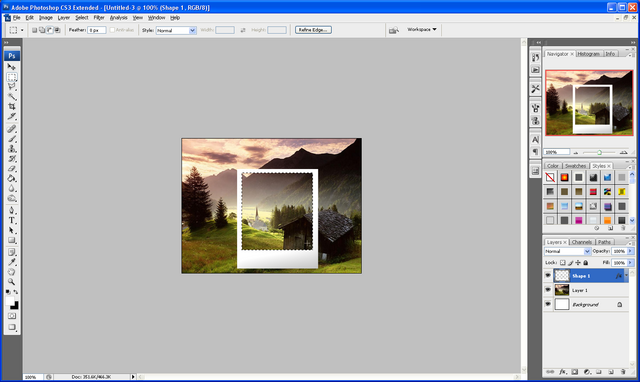
Task: Switch to the Swatches tab
Action: tap(576, 166)
